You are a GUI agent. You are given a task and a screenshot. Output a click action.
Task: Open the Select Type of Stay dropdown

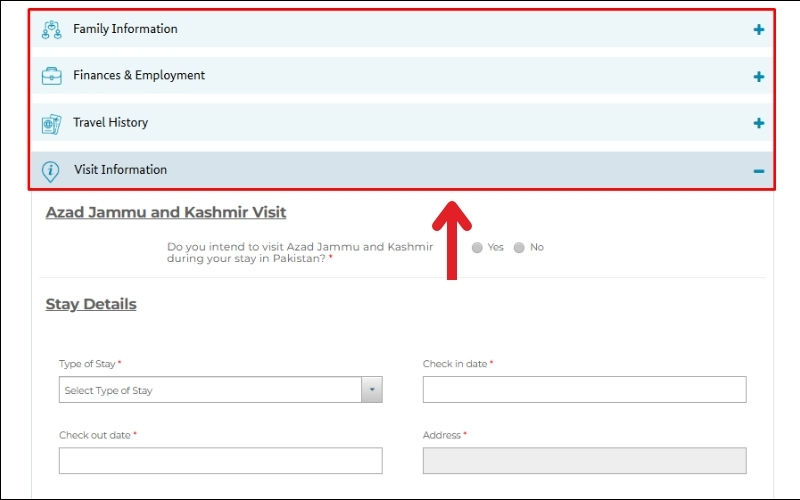pos(210,390)
